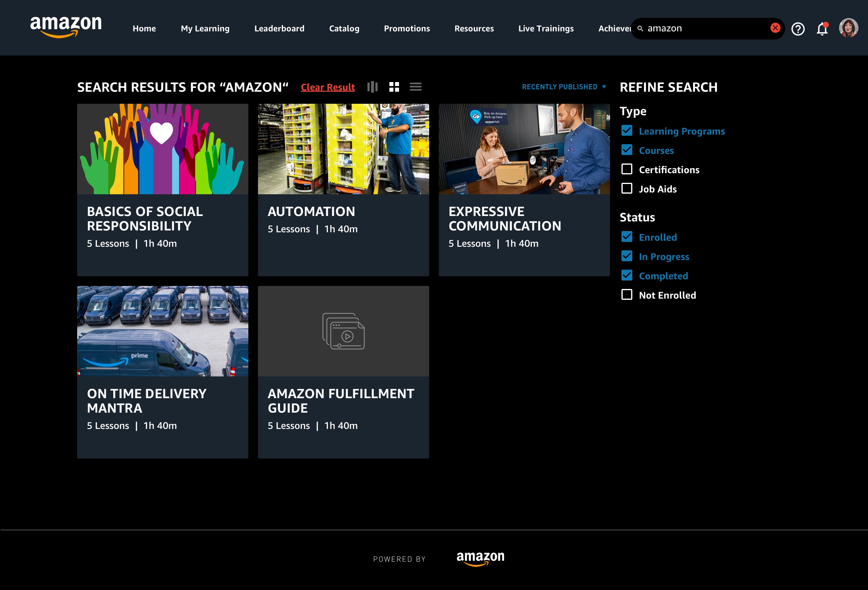Switch to column view layout icon
Image resolution: width=868 pixels, height=590 pixels.
(373, 87)
